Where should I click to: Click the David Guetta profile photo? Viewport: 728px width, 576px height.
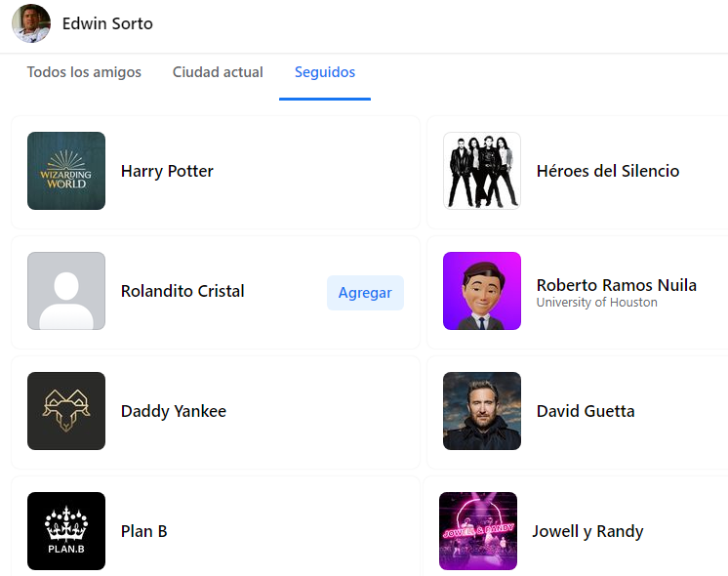point(482,411)
